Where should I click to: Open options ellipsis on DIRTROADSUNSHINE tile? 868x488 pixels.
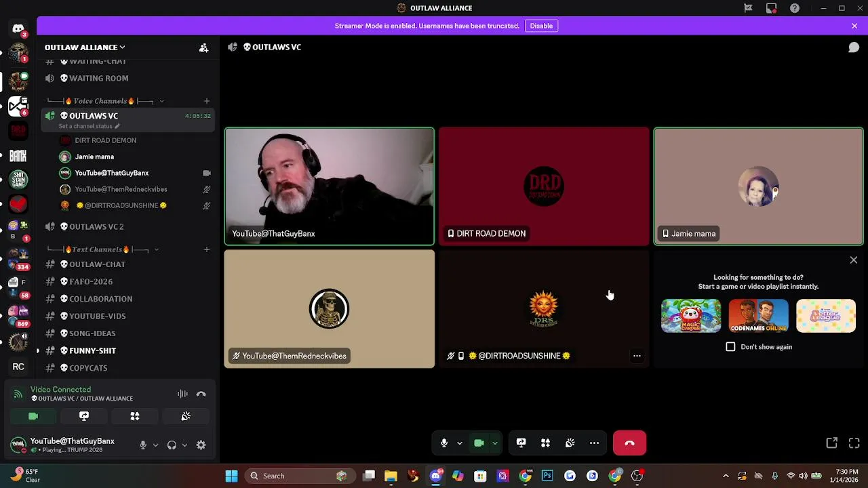tap(637, 356)
